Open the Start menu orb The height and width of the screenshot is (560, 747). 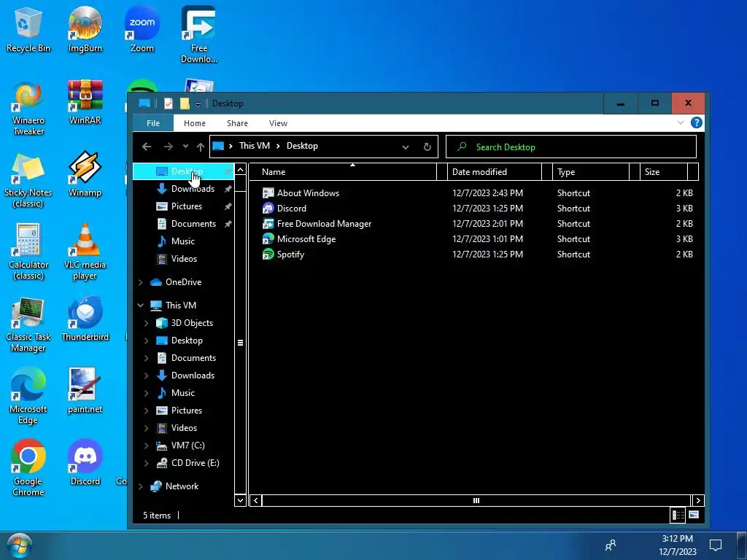tap(19, 545)
